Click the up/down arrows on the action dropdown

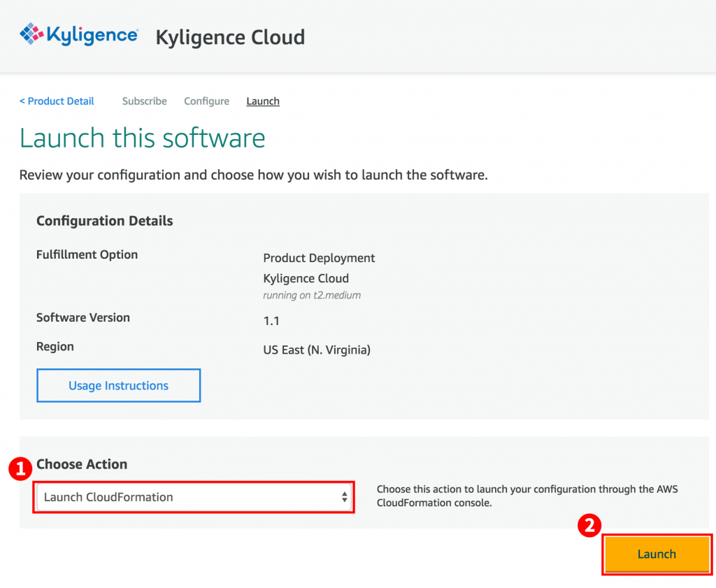coord(344,497)
